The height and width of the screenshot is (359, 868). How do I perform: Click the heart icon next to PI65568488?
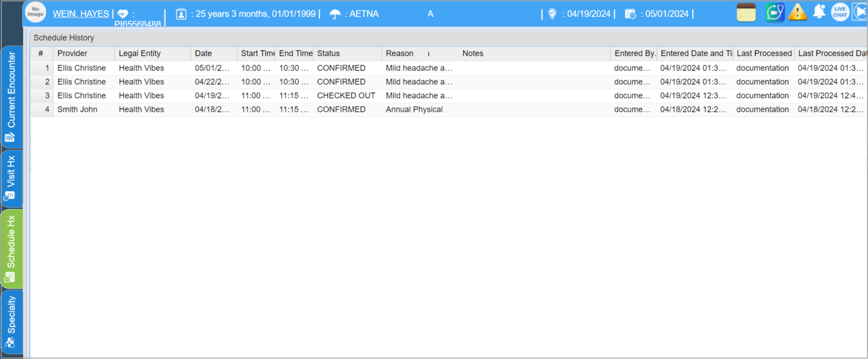[123, 14]
